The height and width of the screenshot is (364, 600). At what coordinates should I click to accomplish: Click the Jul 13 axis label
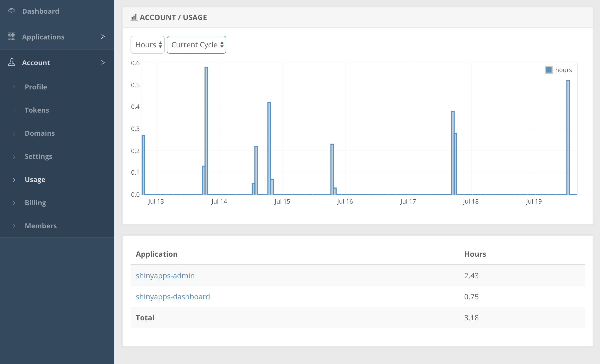tap(156, 201)
